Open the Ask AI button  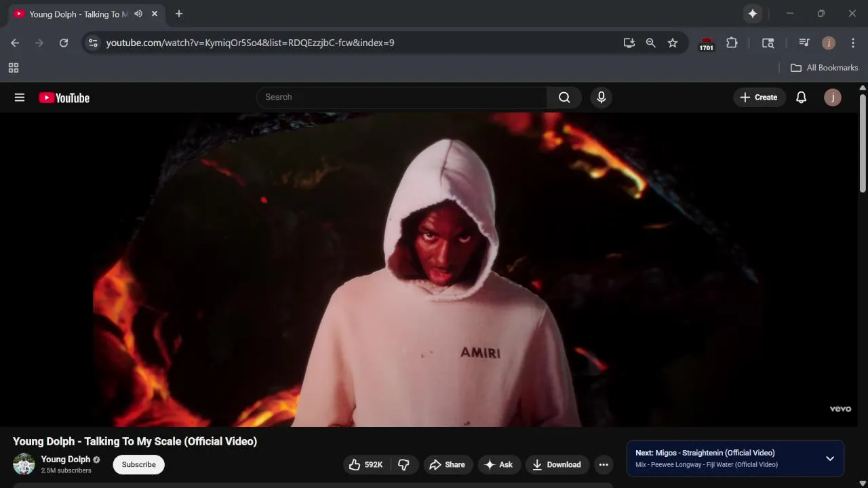[498, 464]
